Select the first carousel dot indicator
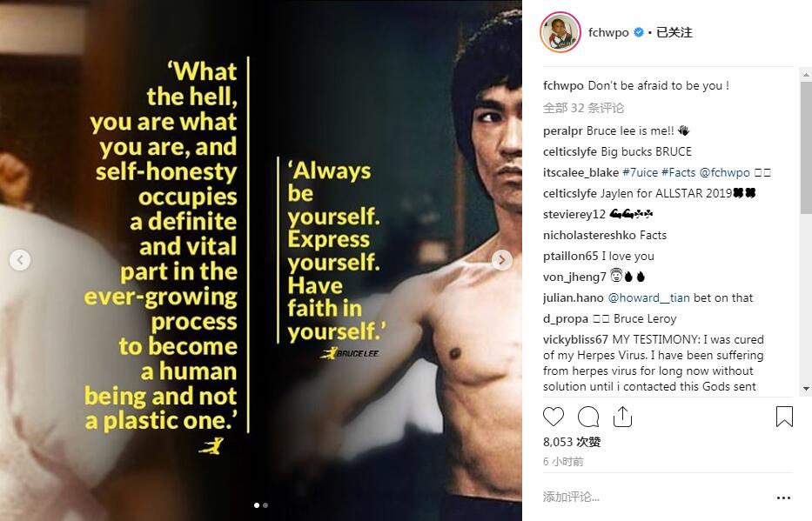 [257, 504]
